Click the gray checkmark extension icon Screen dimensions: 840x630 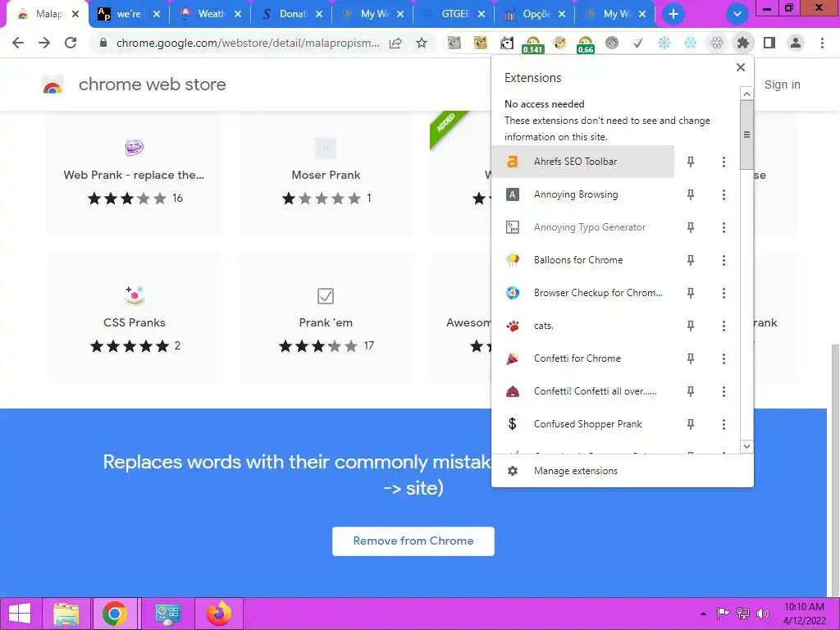click(x=637, y=43)
